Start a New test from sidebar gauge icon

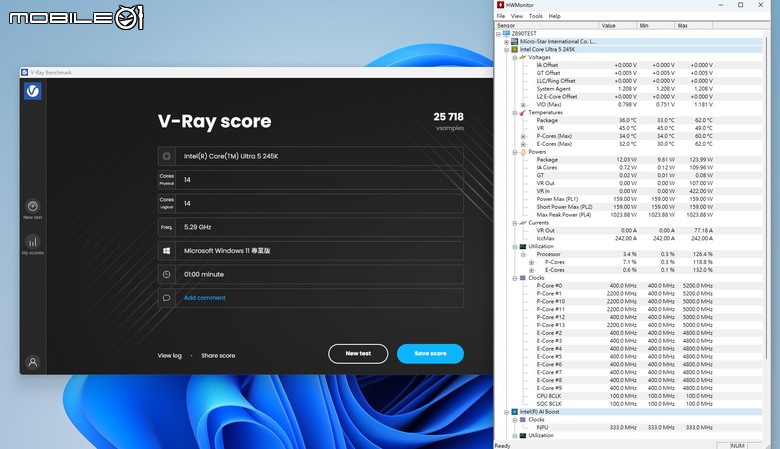coord(33,206)
